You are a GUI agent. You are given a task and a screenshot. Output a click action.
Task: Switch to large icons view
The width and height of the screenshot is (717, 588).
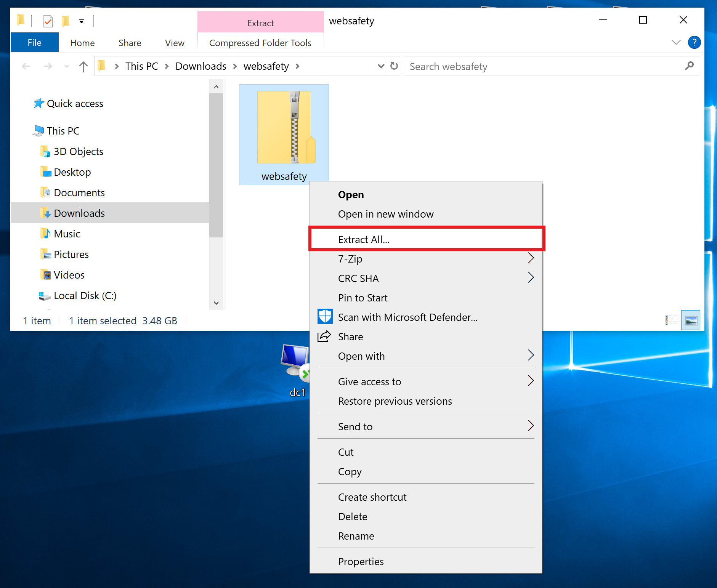click(691, 320)
